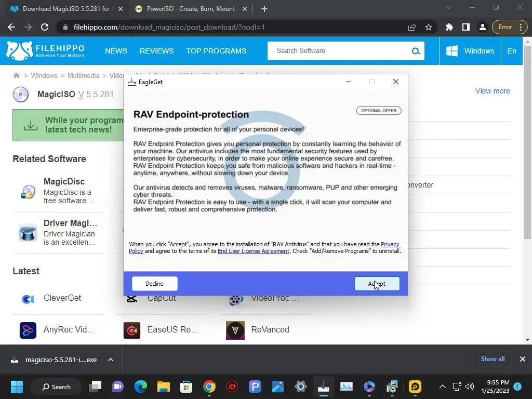Toggle the browser side panel
The image size is (532, 399).
tap(466, 27)
